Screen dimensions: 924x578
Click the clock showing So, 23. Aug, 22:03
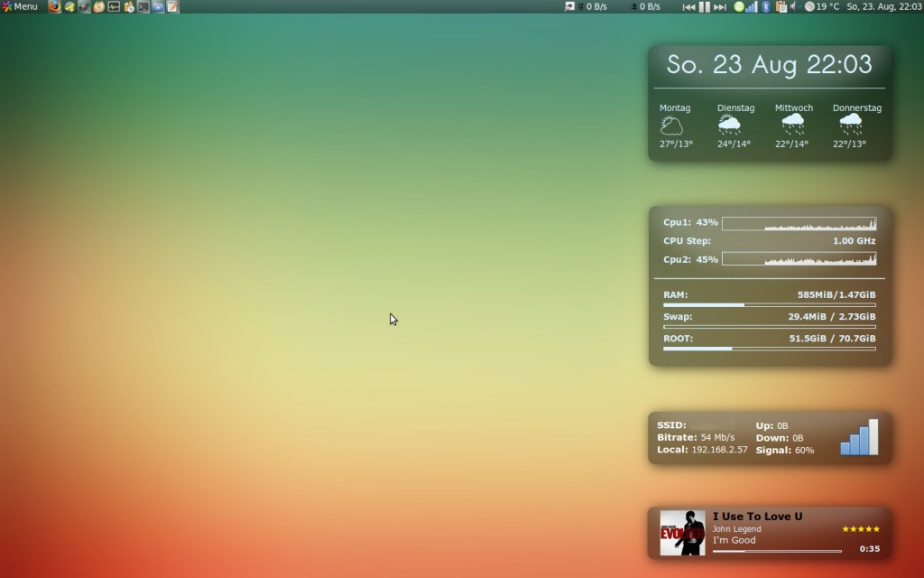click(886, 7)
